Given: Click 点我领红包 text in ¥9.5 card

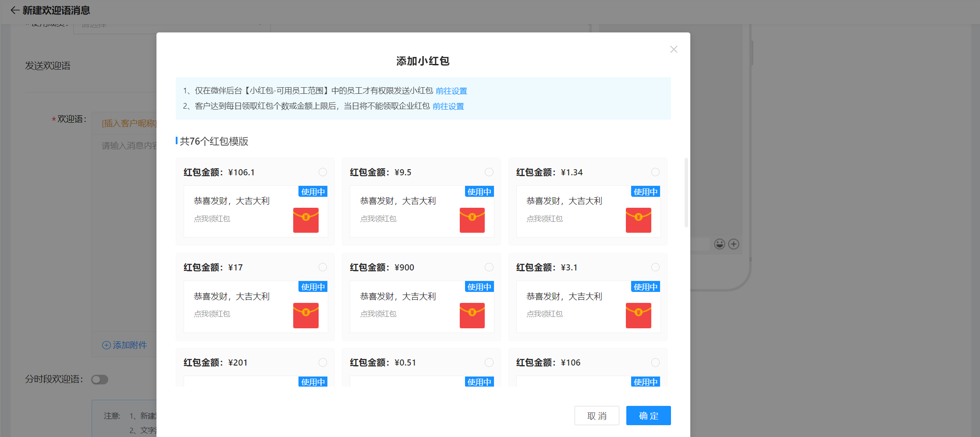Looking at the screenshot, I should tap(378, 219).
